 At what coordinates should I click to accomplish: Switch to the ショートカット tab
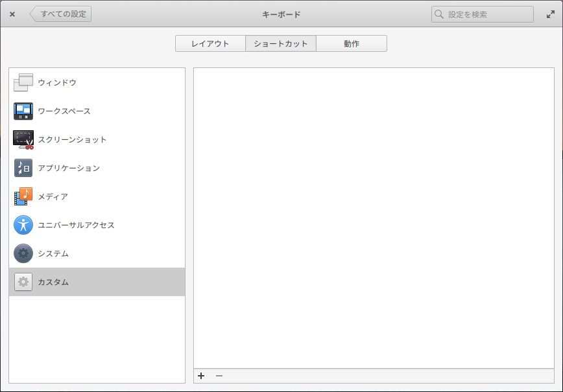pos(281,43)
